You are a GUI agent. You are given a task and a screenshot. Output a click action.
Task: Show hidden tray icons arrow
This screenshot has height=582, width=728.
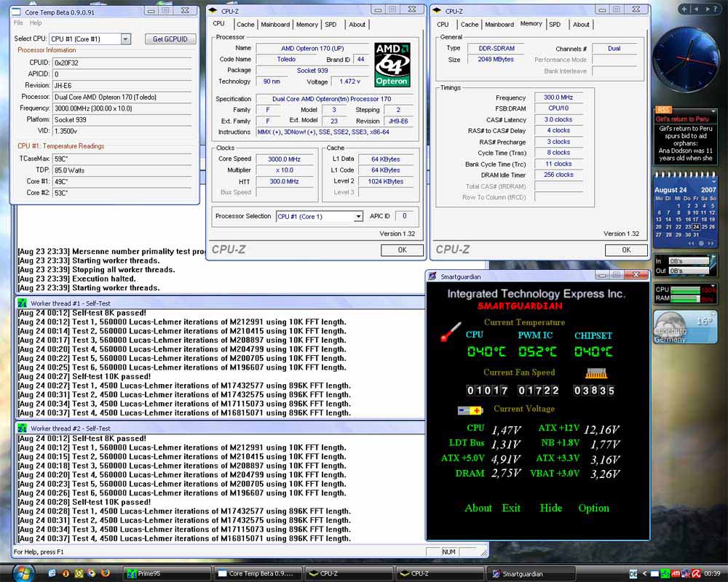point(644,574)
